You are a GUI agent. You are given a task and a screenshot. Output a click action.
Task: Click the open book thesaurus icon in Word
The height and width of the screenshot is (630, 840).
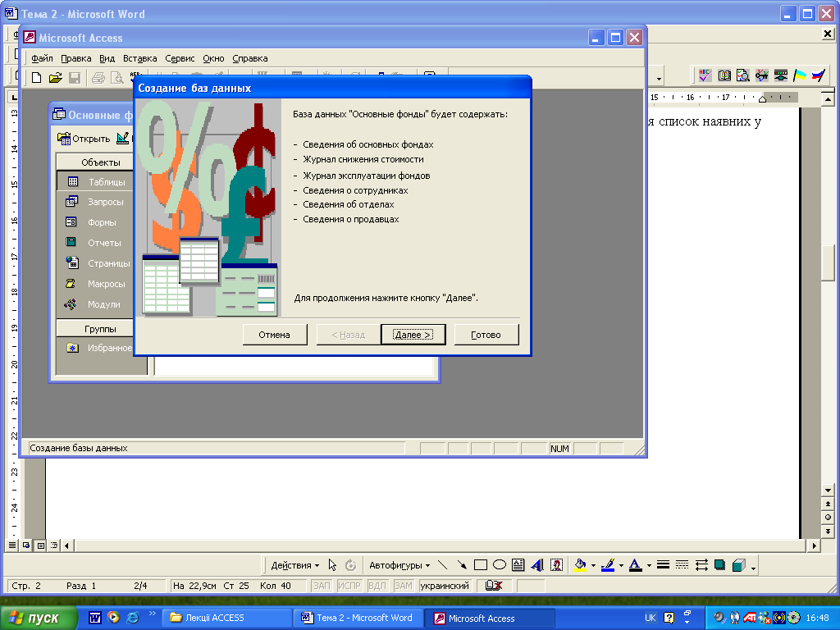coord(724,75)
